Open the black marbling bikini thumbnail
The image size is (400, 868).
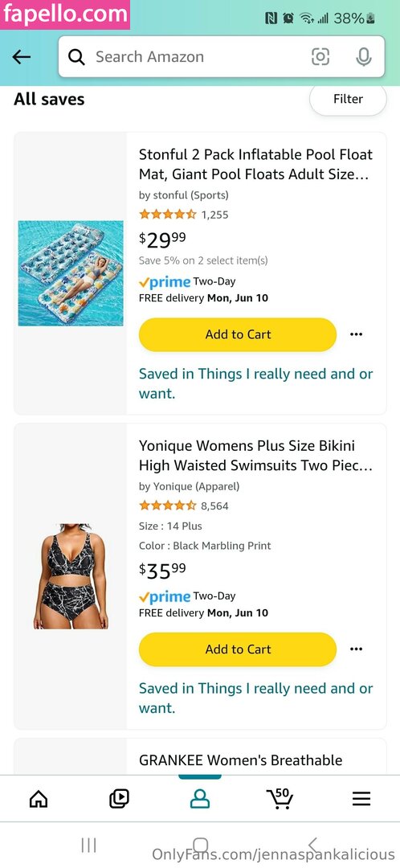tap(71, 575)
